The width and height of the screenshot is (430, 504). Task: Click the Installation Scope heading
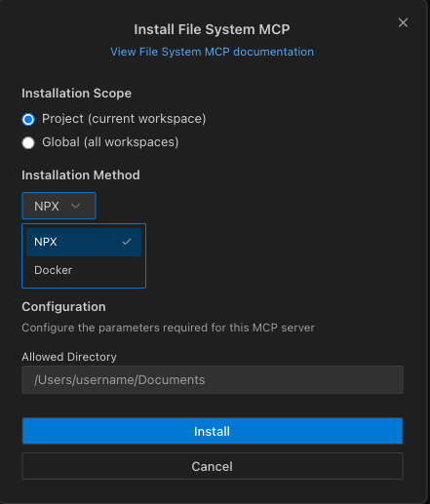coord(77,94)
